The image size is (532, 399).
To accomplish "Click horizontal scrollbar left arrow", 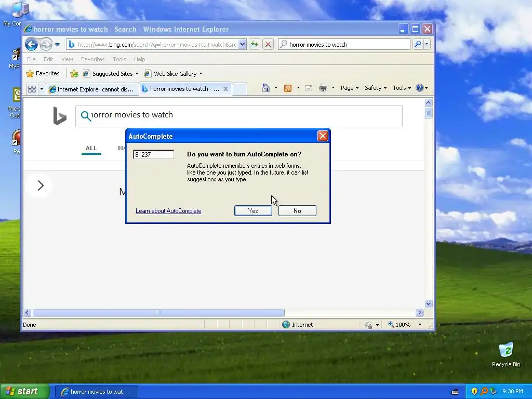I will coord(28,312).
